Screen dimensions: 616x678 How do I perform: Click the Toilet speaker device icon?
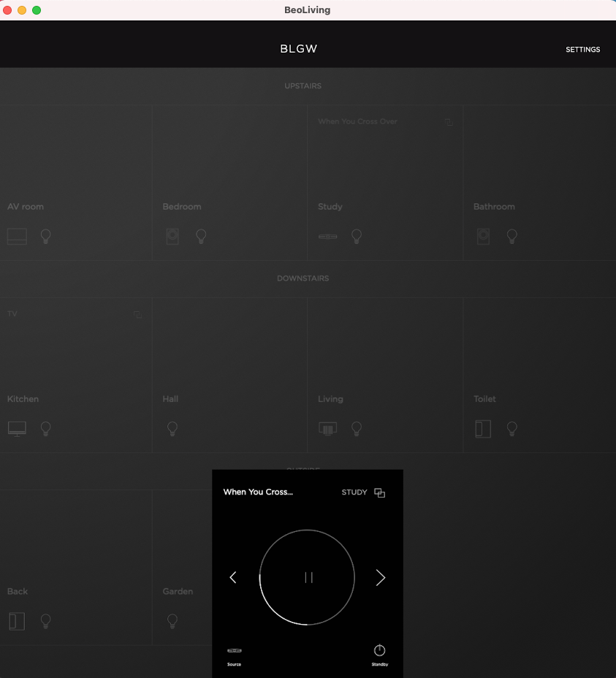point(482,429)
